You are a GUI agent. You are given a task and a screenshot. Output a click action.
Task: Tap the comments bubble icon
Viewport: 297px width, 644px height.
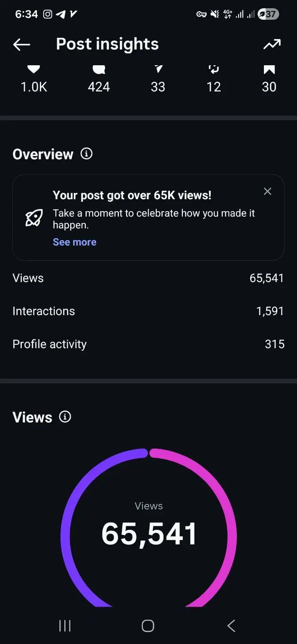tap(99, 70)
